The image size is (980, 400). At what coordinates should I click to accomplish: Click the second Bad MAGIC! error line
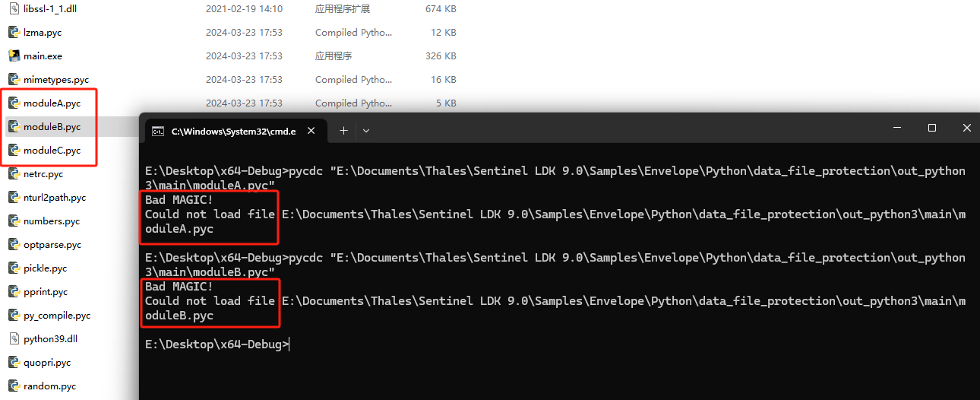coord(179,287)
